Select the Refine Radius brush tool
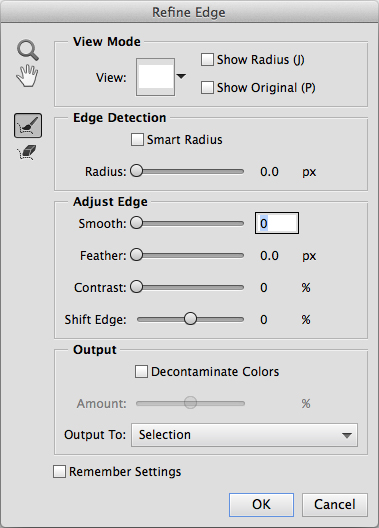The image size is (379, 528). (x=28, y=126)
